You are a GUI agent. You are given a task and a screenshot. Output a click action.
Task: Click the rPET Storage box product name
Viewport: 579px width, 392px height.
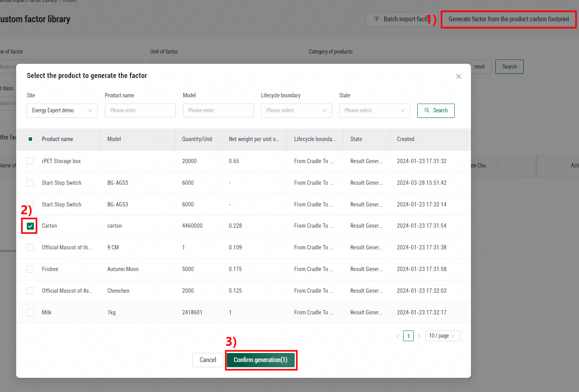tap(61, 161)
